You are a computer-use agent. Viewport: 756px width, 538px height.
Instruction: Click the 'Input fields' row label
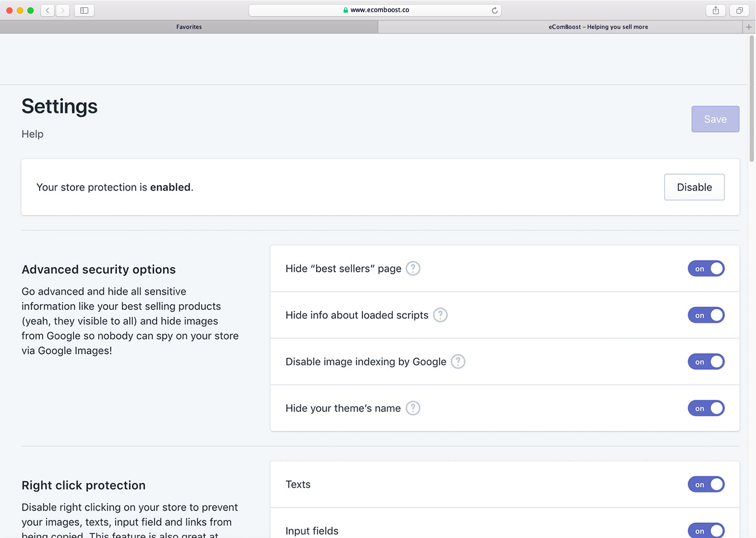tap(312, 531)
